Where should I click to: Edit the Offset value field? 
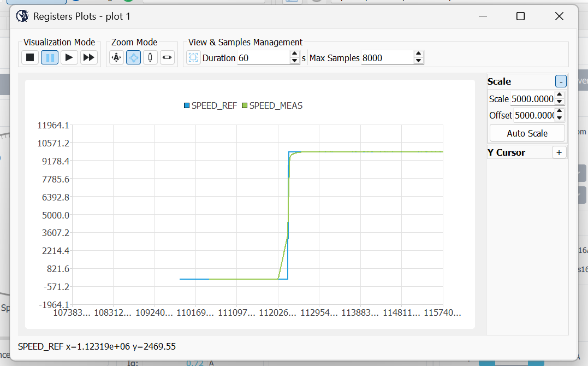point(532,115)
